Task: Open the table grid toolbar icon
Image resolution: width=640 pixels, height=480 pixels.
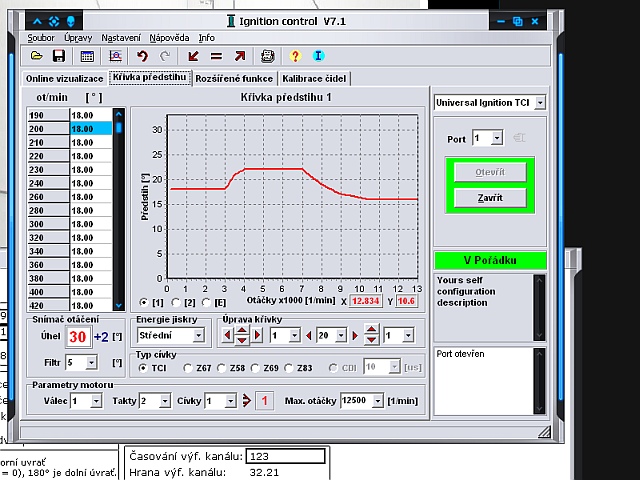Action: pyautogui.click(x=87, y=56)
